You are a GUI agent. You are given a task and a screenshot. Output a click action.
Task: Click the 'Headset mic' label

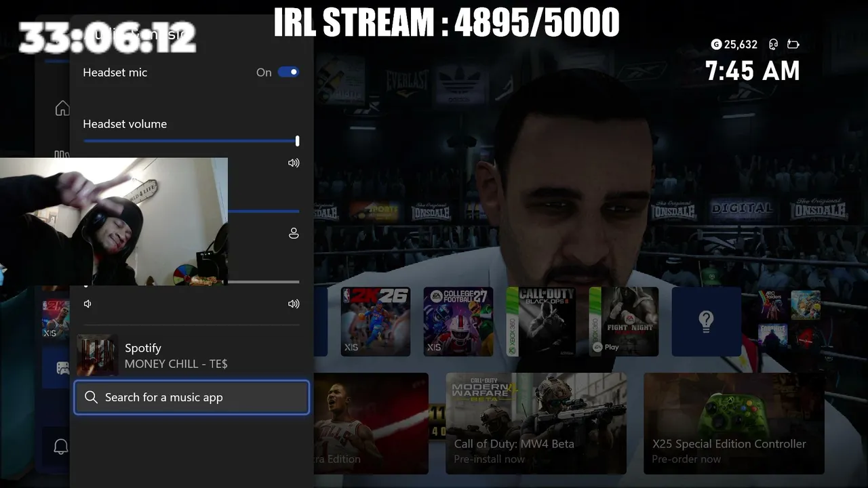point(115,73)
